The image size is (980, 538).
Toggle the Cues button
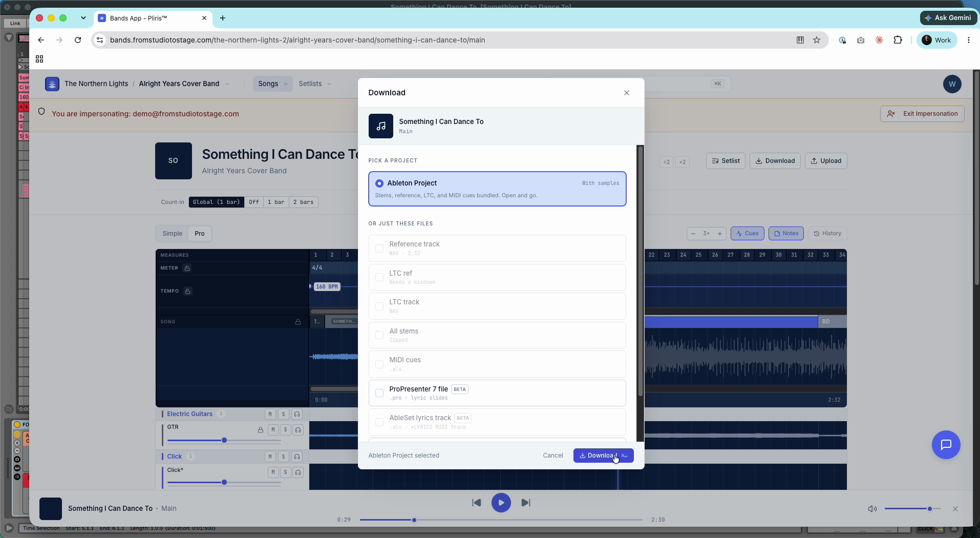click(x=748, y=234)
